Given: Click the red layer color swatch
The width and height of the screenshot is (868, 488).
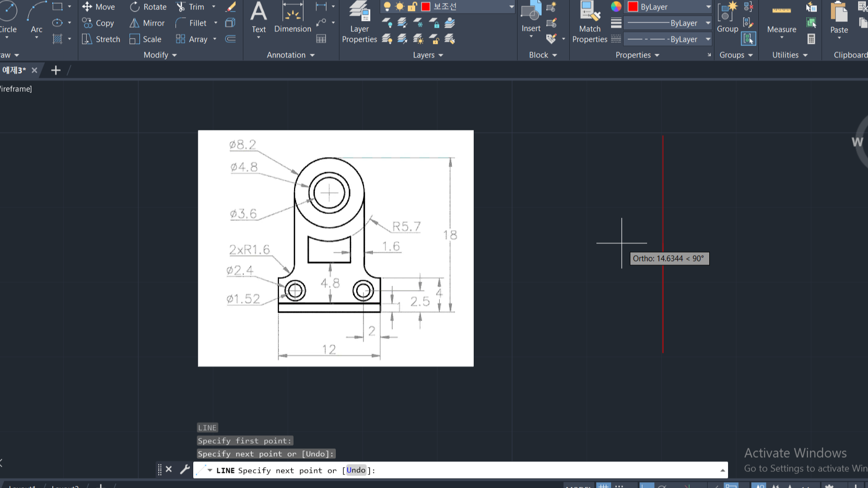Looking at the screenshot, I should [426, 7].
